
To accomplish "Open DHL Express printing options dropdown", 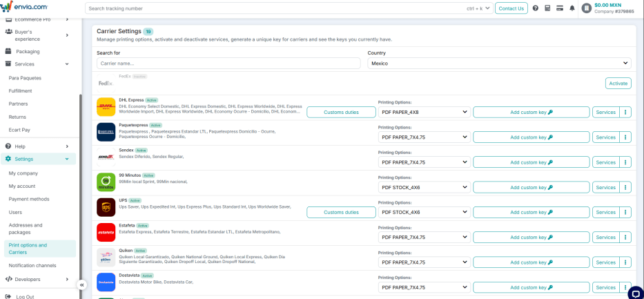I will (x=425, y=112).
